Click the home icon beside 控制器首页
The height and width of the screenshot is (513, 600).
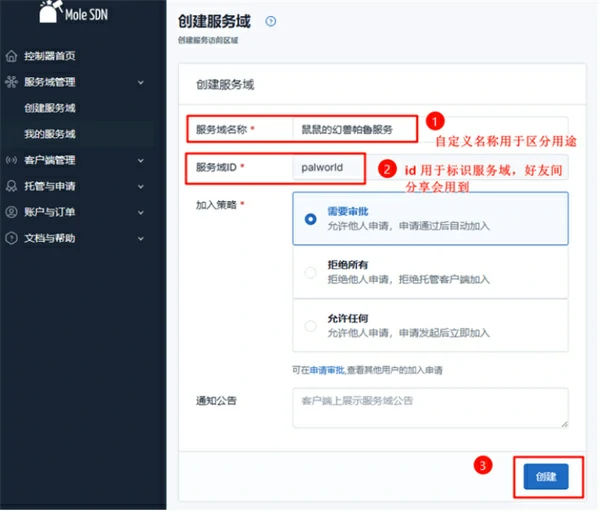click(11, 56)
